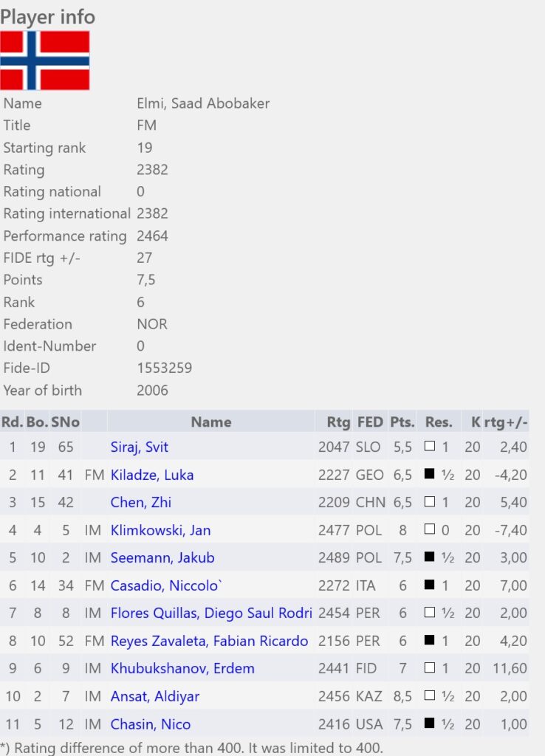Click black piece icon for Seemann game
This screenshot has height=756, width=545.
click(429, 557)
